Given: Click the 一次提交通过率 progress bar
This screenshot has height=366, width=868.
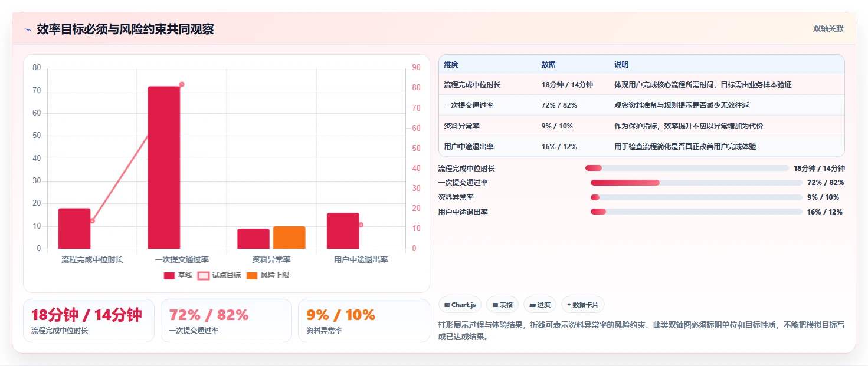Looking at the screenshot, I should tap(696, 183).
